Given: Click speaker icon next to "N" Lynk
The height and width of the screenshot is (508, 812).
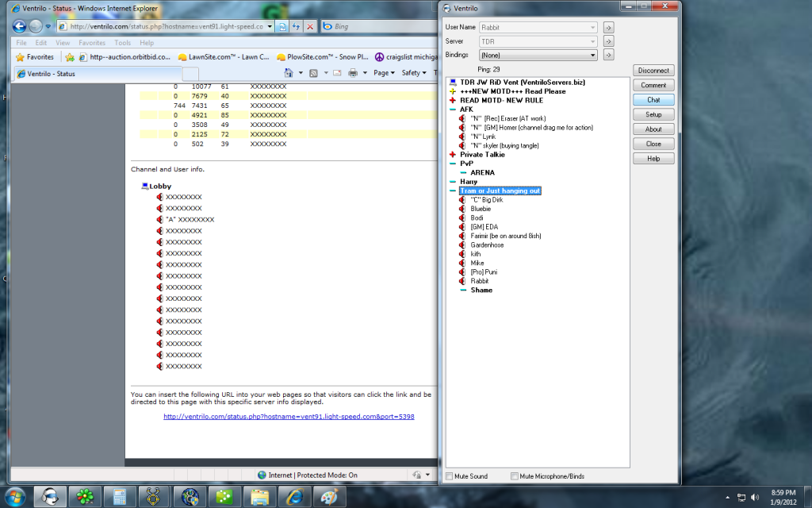Looking at the screenshot, I should tap(462, 137).
